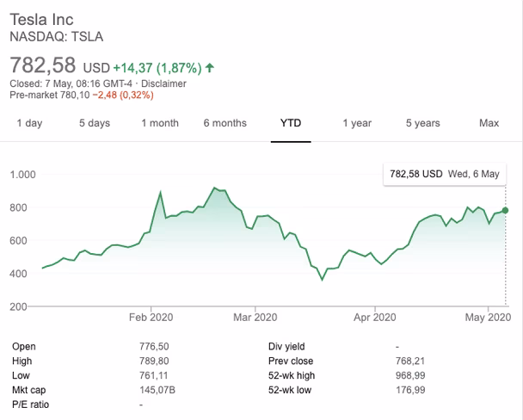Click the Prev close value 768,21
Screen dimensions: 523x420
coord(410,361)
